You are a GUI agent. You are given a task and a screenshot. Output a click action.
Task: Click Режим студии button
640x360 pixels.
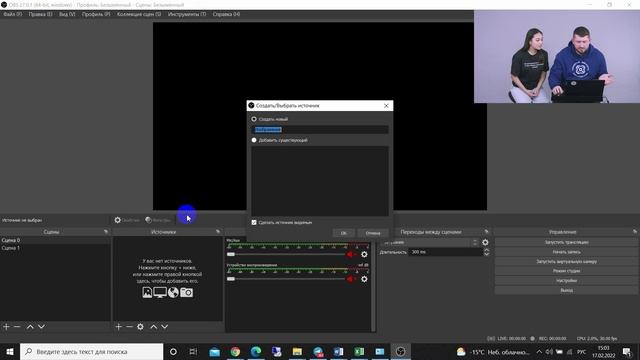pyautogui.click(x=566, y=271)
